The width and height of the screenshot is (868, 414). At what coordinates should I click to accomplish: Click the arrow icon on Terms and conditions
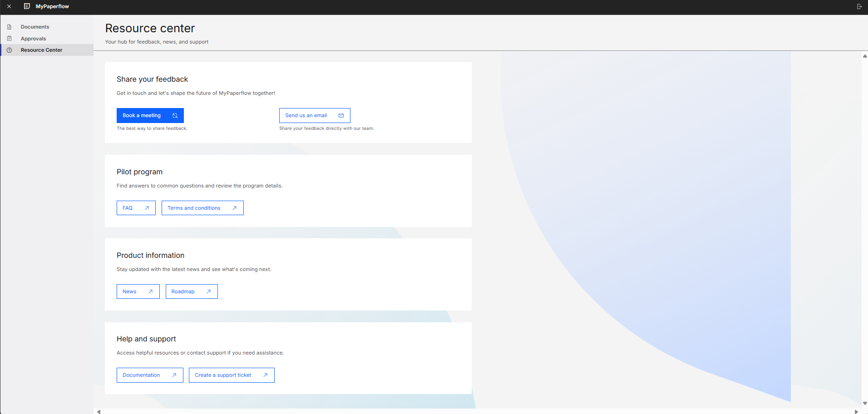click(234, 208)
